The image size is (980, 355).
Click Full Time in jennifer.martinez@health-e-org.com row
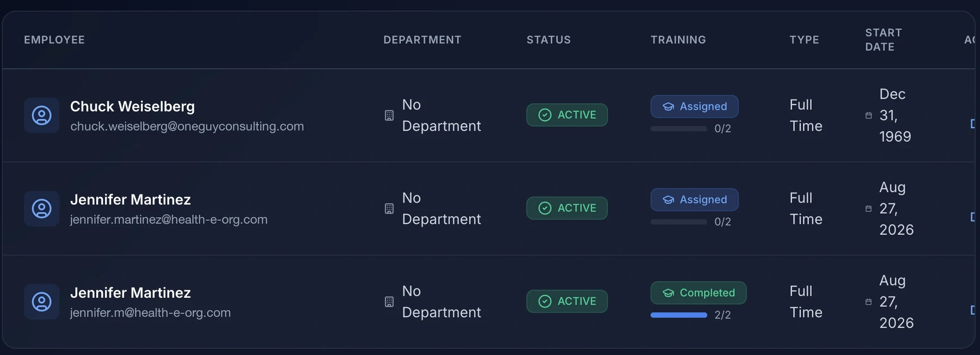(806, 209)
